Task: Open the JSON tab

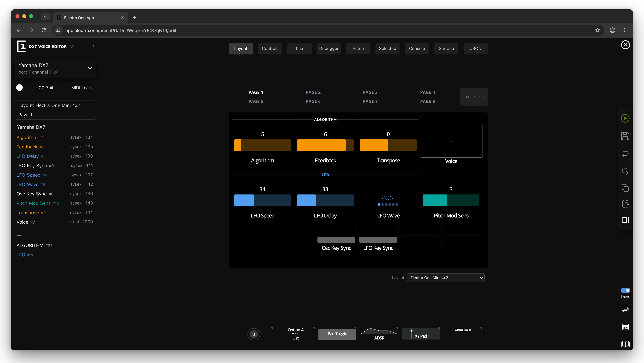Action: (x=476, y=48)
